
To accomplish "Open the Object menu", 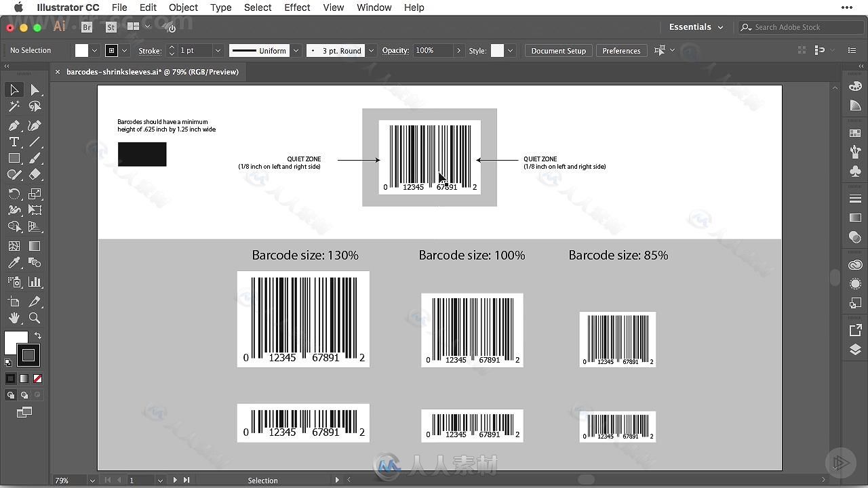I will point(183,7).
